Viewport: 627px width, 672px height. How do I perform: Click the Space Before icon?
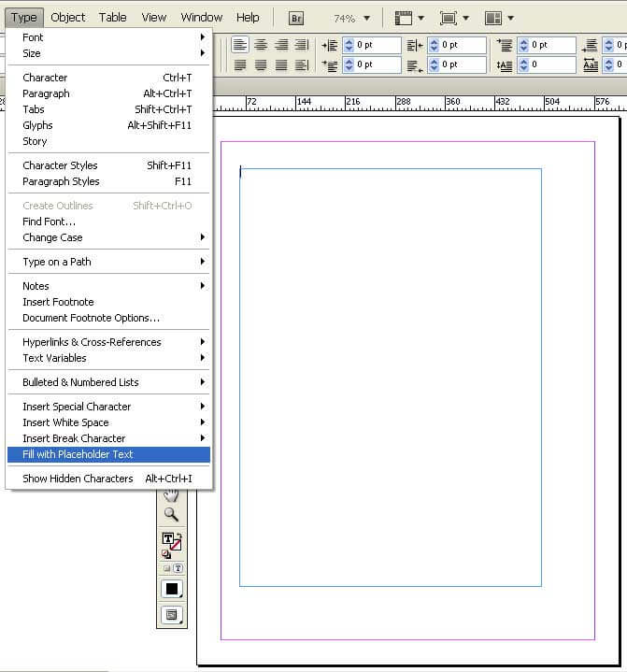504,45
